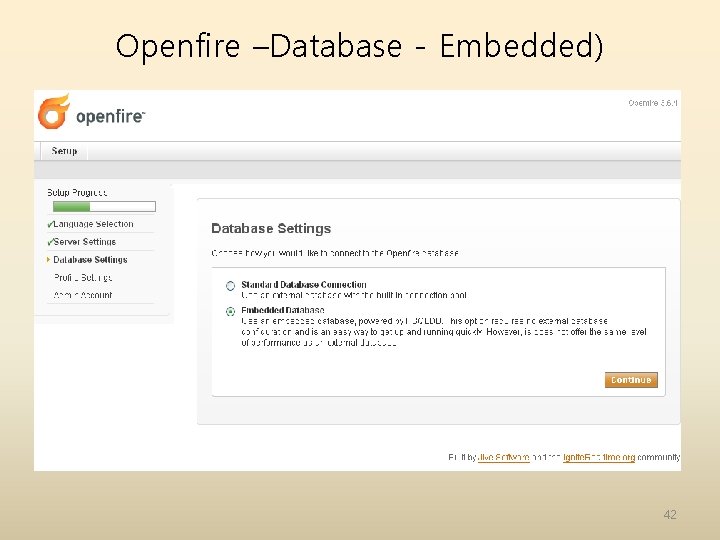
Task: Select Embedded Database radio button
Action: click(231, 311)
